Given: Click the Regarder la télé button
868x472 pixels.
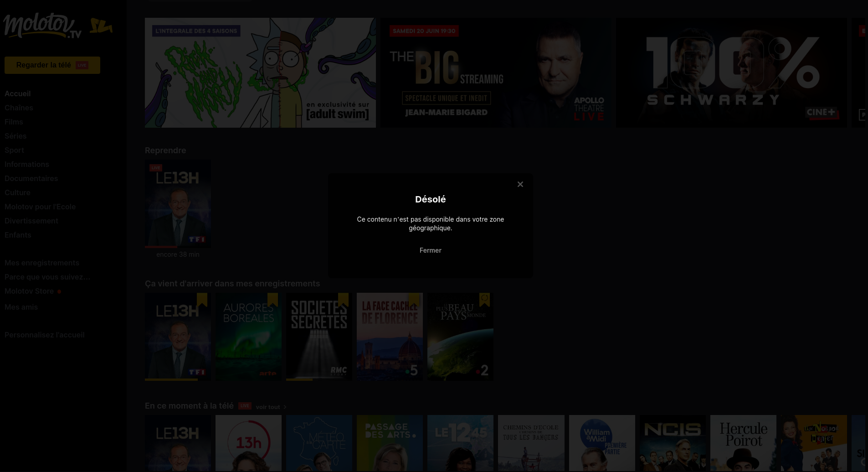Looking at the screenshot, I should click(x=52, y=65).
